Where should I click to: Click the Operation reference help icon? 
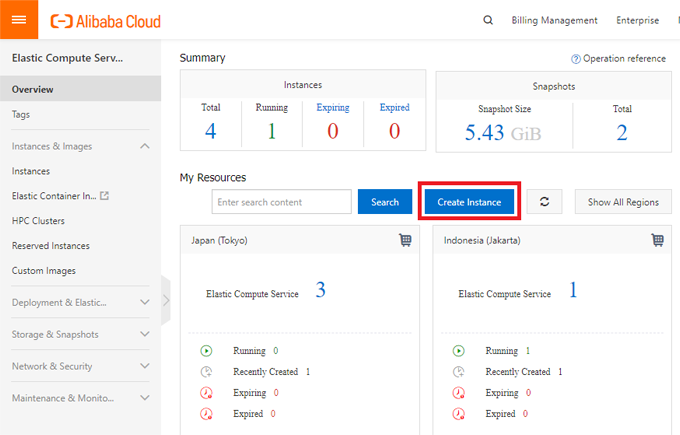pos(575,59)
